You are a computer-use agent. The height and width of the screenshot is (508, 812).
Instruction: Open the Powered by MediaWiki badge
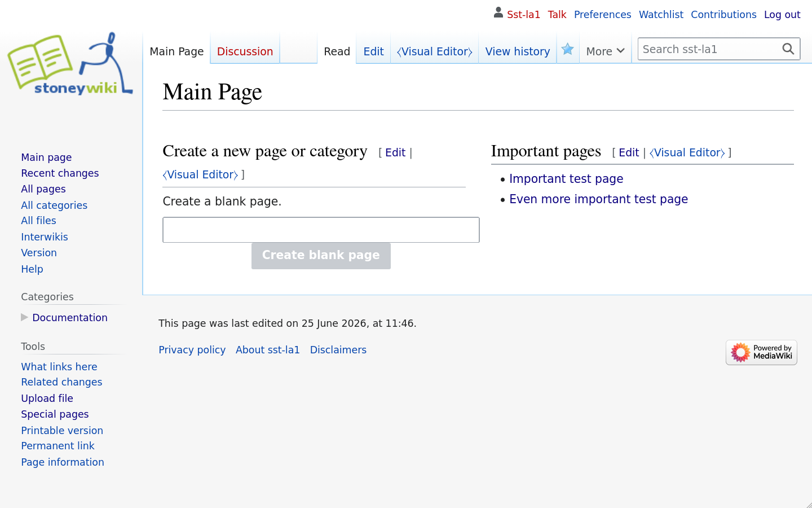click(761, 352)
